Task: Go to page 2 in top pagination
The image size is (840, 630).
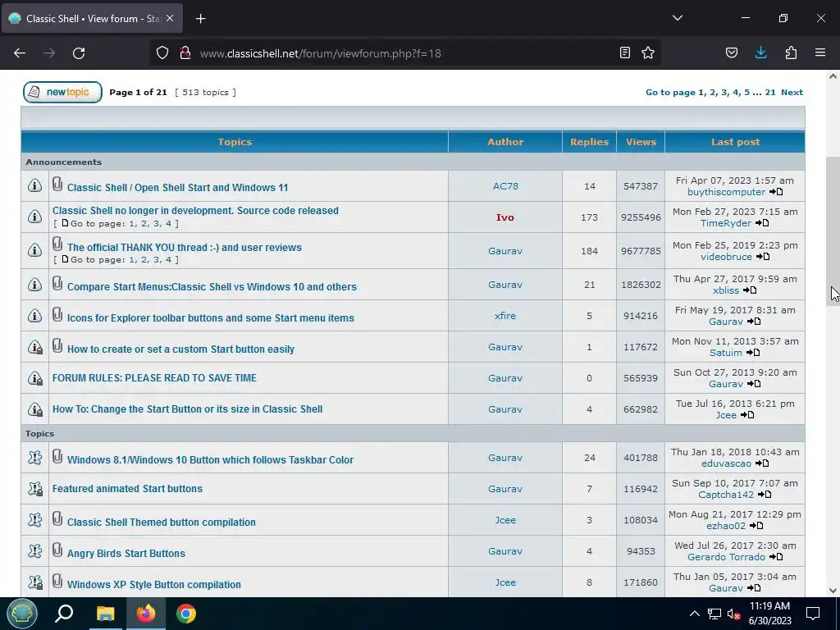Action: [713, 92]
